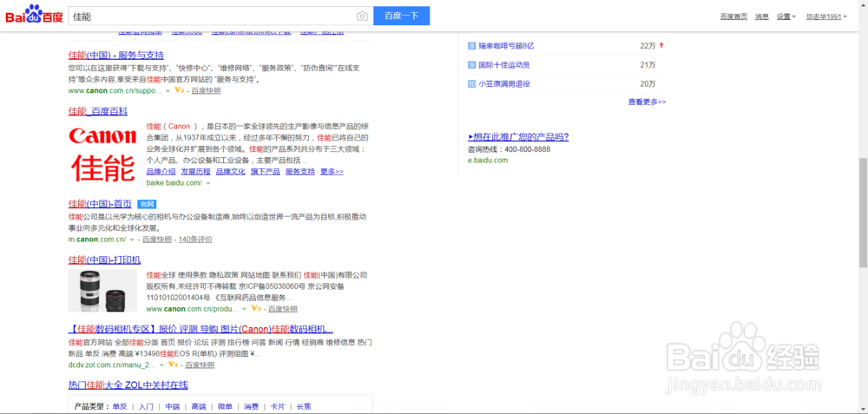Expand arrow after dcdv.zol.com.cn URL
The width and height of the screenshot is (868, 414).
coord(161,365)
